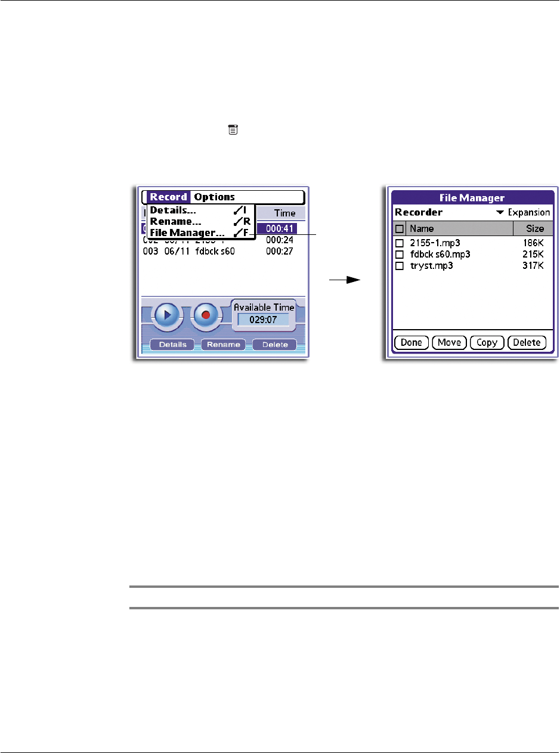
Task: Click the File Manager title bar
Action: point(472,198)
